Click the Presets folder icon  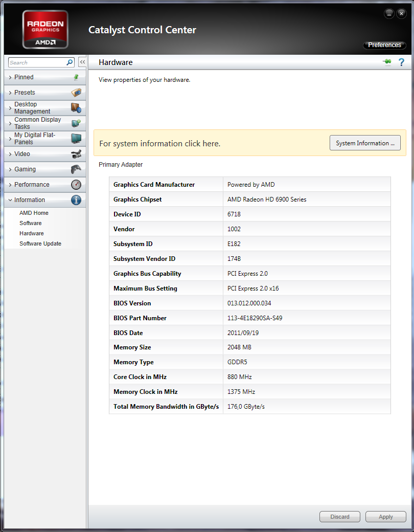pyautogui.click(x=76, y=92)
